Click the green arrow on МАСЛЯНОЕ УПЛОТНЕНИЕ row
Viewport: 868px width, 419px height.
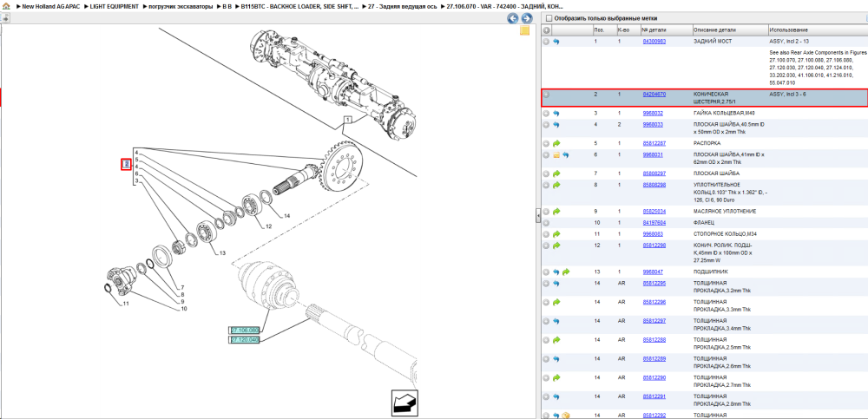[556, 212]
